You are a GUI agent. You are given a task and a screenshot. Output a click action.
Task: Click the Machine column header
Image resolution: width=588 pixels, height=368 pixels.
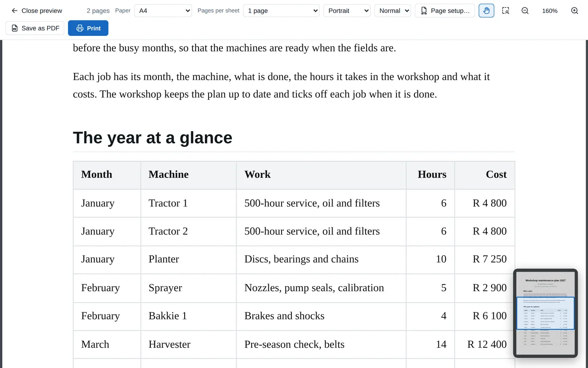[188, 175]
